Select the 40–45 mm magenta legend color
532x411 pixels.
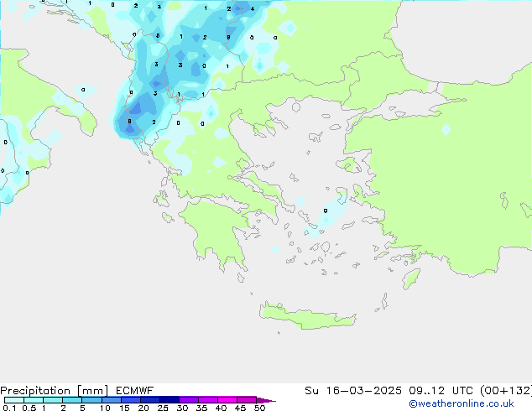227,400
